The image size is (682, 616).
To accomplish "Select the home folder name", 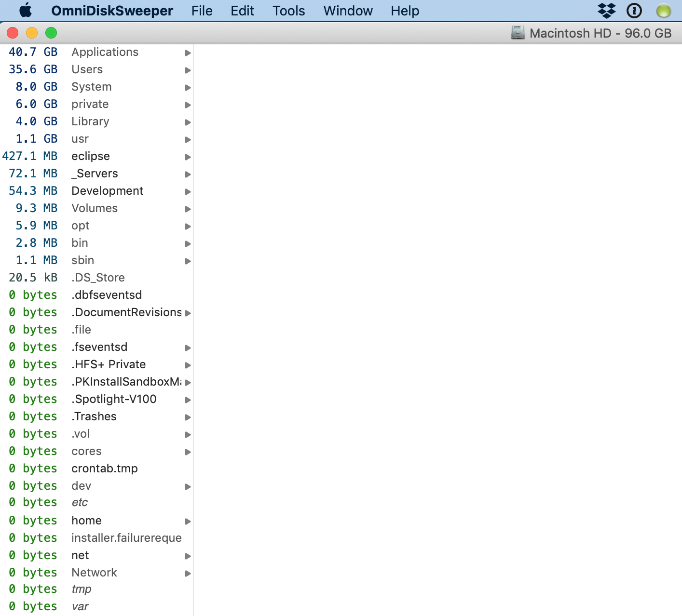I will [86, 521].
